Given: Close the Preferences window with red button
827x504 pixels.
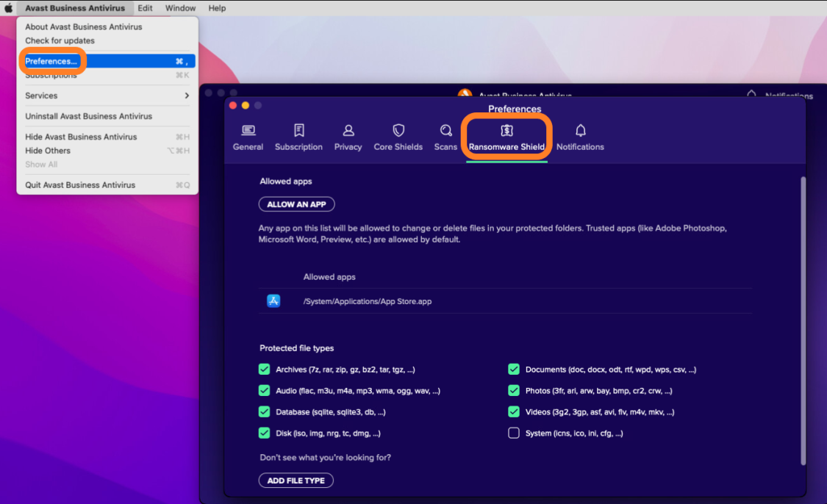Looking at the screenshot, I should 233,106.
